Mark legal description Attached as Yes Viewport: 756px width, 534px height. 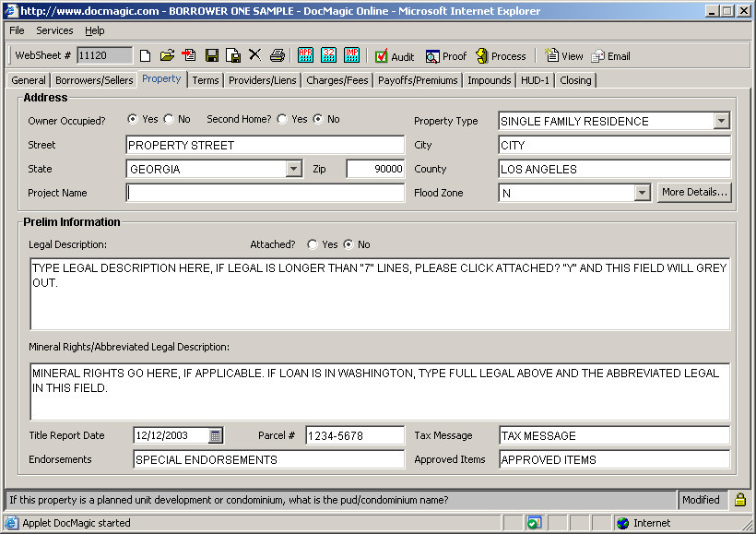[x=313, y=244]
